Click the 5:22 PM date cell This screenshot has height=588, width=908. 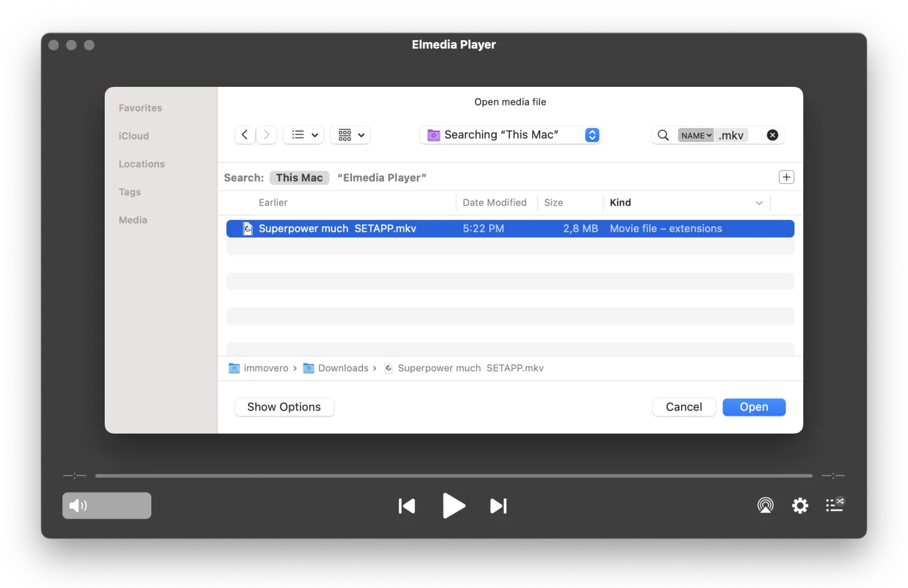click(x=484, y=229)
